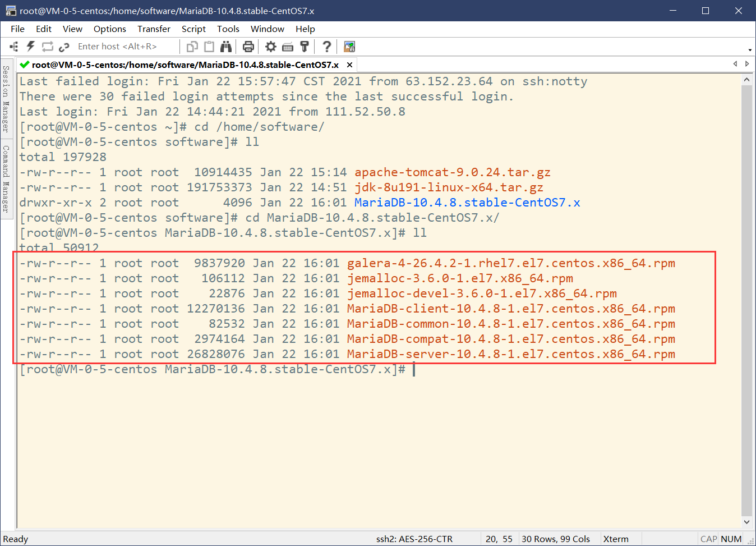The height and width of the screenshot is (546, 756).
Task: Open the Tools menu
Action: (228, 29)
